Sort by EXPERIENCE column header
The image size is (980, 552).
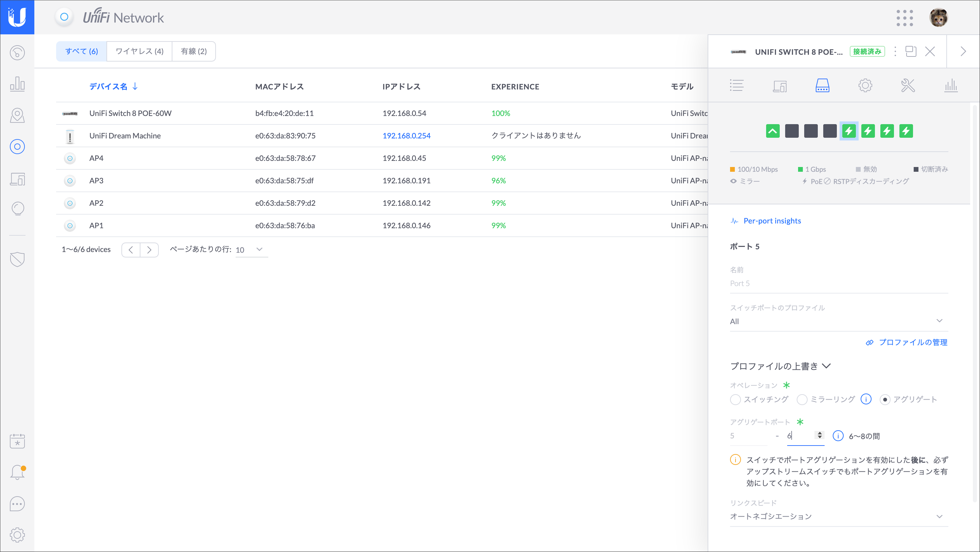pyautogui.click(x=515, y=87)
